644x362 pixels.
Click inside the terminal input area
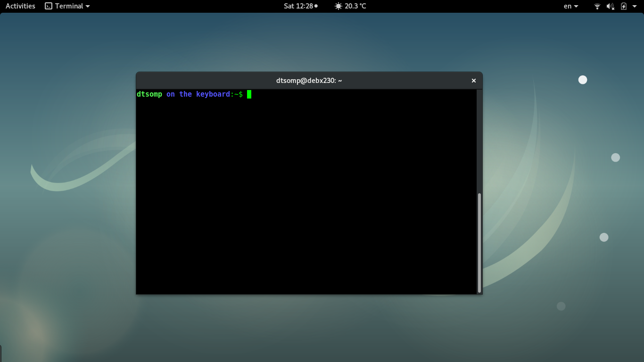(x=306, y=189)
